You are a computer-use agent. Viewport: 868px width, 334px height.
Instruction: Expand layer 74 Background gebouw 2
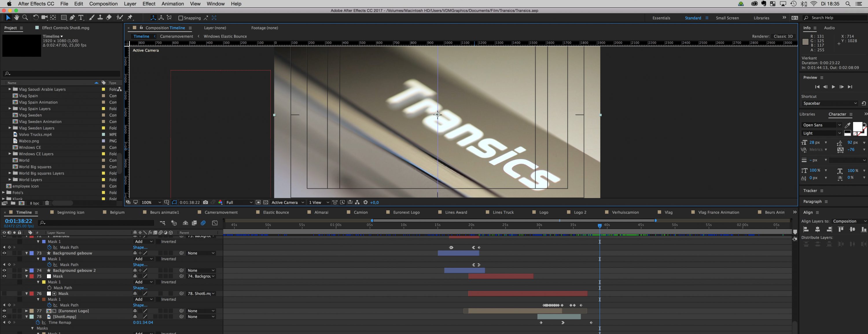pyautogui.click(x=26, y=270)
